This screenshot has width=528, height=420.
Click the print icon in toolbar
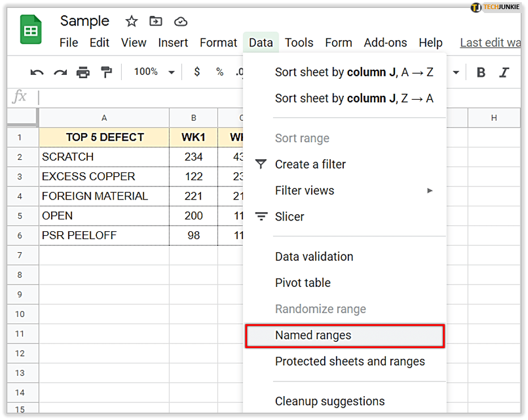tap(83, 72)
